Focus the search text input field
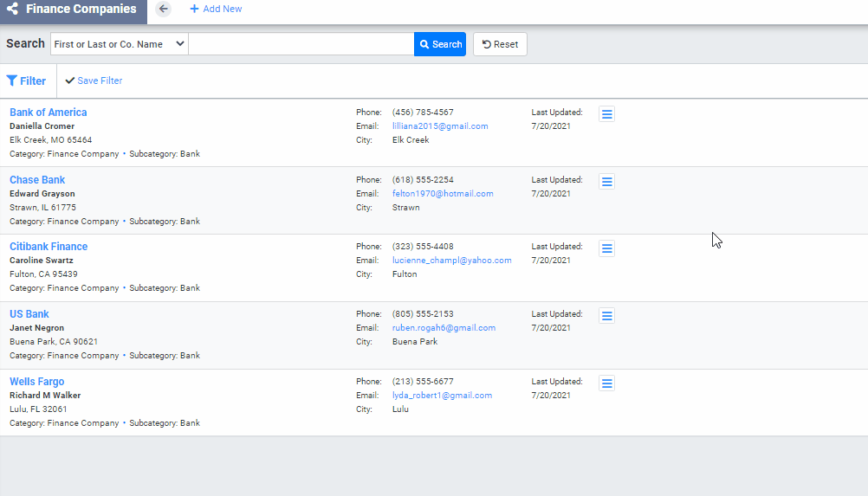The image size is (868, 496). coord(301,44)
